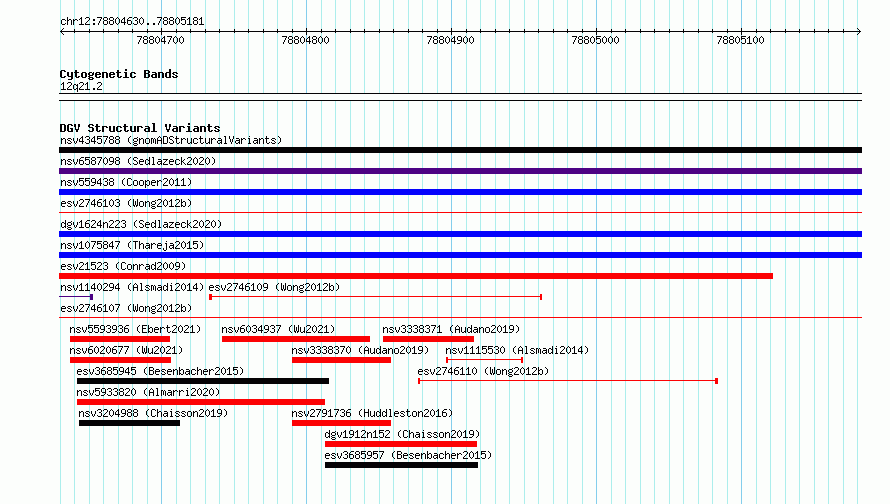Screen dimensions: 890x504
Task: Click the right arrow end of the ruler
Action: pyautogui.click(x=859, y=32)
